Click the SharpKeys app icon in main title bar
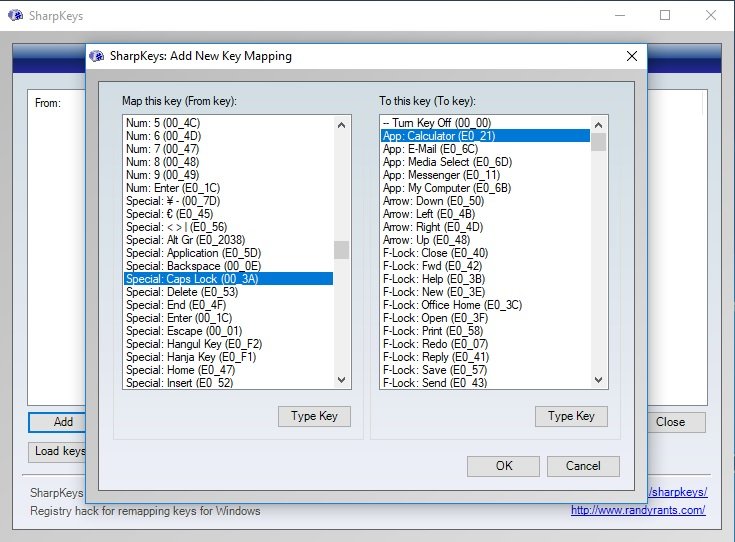This screenshot has width=735, height=542. [x=15, y=15]
